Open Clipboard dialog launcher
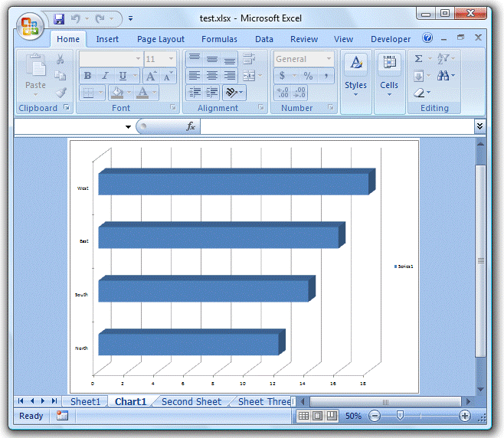This screenshot has height=438, width=504. click(x=67, y=107)
